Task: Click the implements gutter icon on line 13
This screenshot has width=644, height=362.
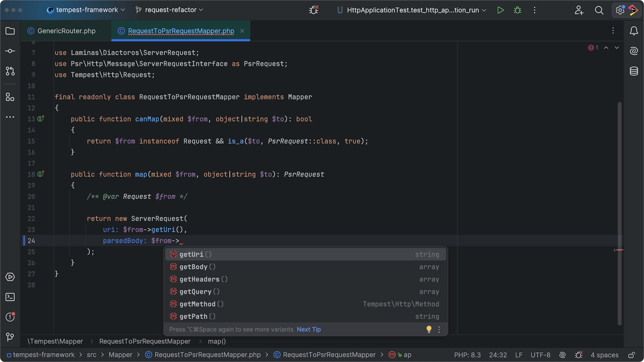Action: tap(40, 119)
